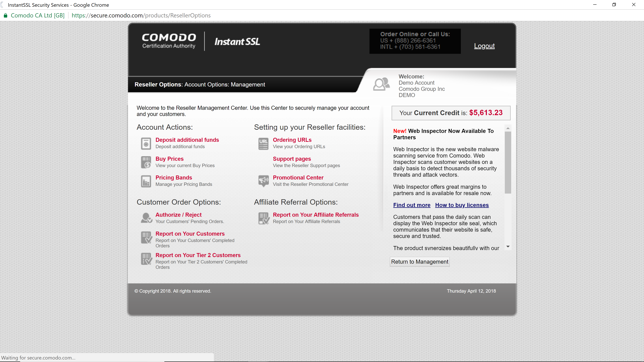The image size is (644, 362).
Task: Click the Setting up your Reseller facilities heading
Action: pyautogui.click(x=310, y=127)
